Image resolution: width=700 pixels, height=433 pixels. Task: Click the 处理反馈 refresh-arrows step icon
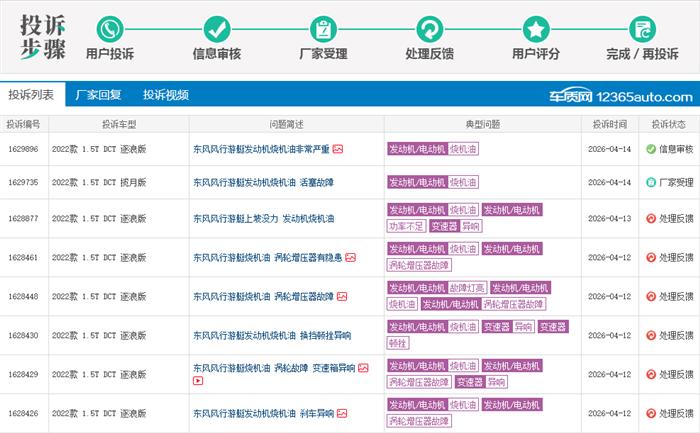430,28
